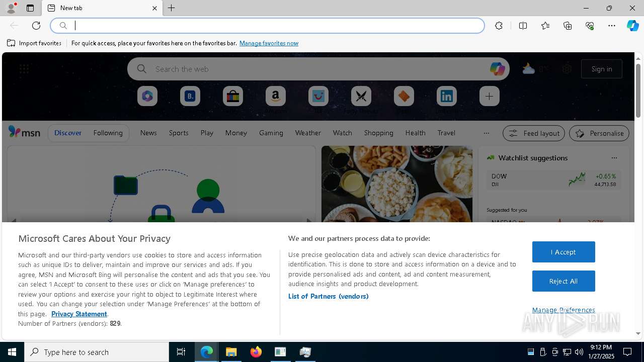Screen dimensions: 644x362
Task: Refresh the current page
Action: click(x=36, y=26)
